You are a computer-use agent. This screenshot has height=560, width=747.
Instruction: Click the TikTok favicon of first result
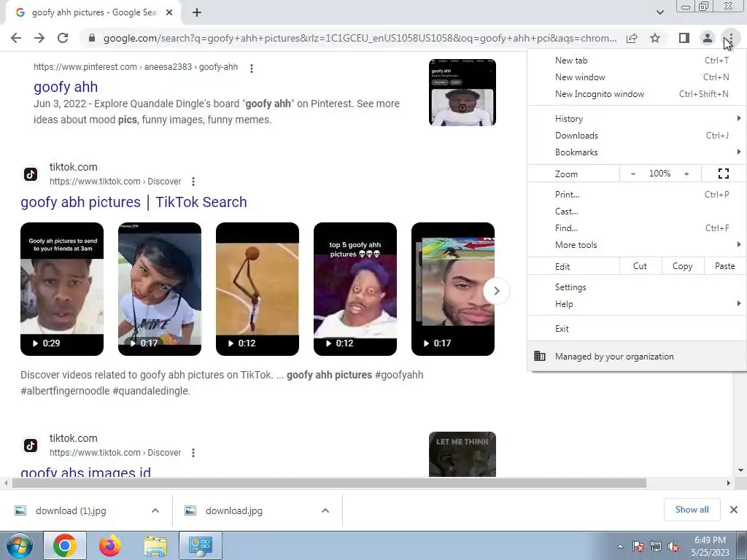(x=31, y=174)
